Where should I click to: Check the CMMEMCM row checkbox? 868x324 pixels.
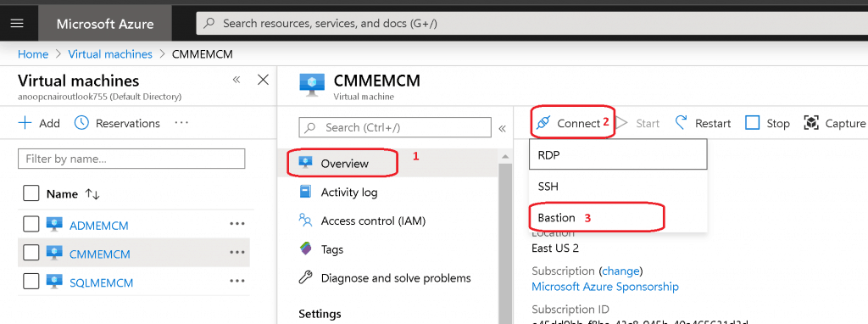(x=31, y=254)
